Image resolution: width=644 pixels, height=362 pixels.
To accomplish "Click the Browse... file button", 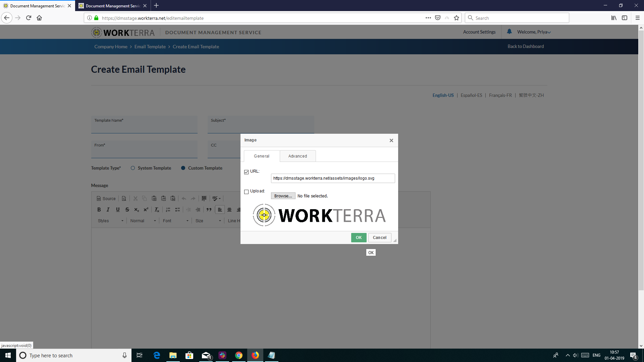I will (x=283, y=196).
